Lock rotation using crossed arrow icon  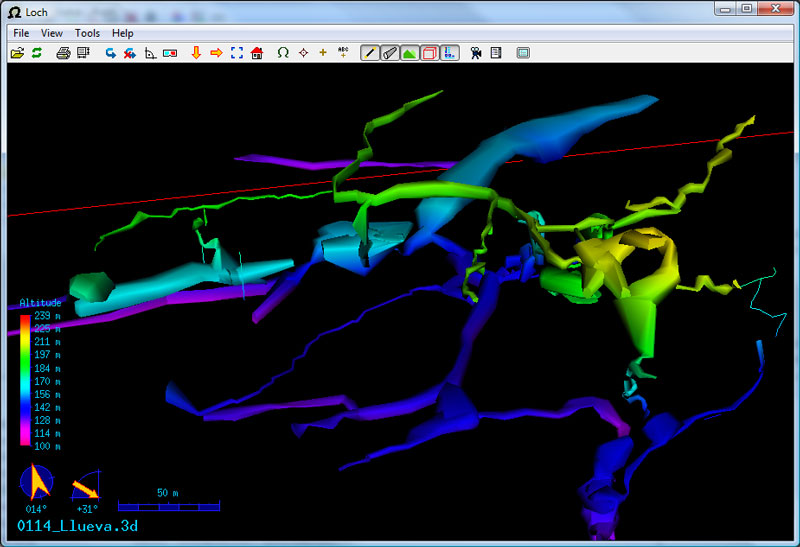point(130,53)
